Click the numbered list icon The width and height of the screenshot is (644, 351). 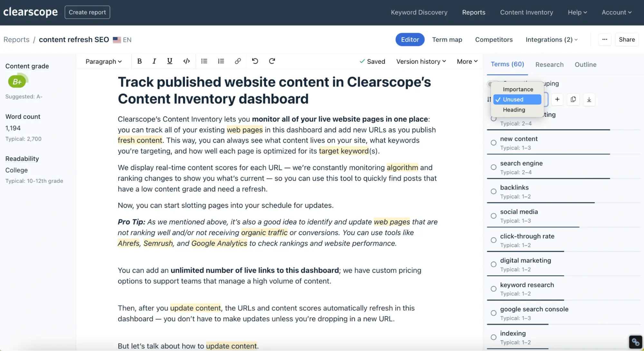(x=221, y=61)
